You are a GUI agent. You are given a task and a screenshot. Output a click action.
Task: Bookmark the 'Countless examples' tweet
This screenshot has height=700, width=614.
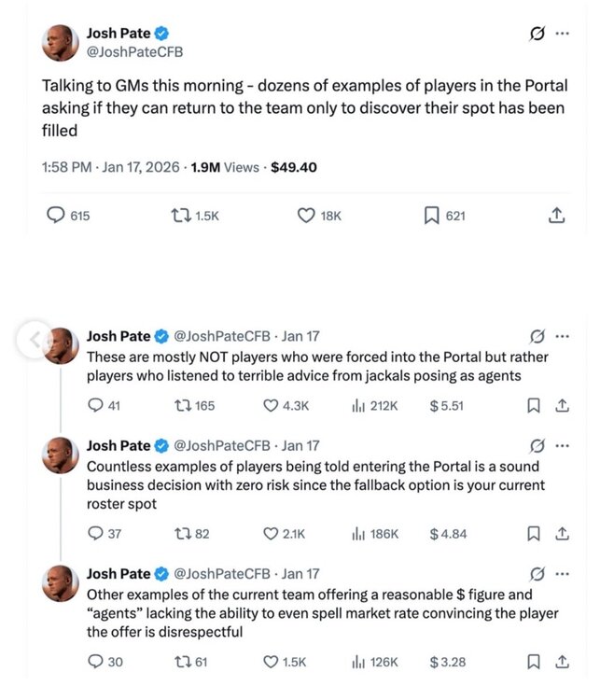point(534,534)
